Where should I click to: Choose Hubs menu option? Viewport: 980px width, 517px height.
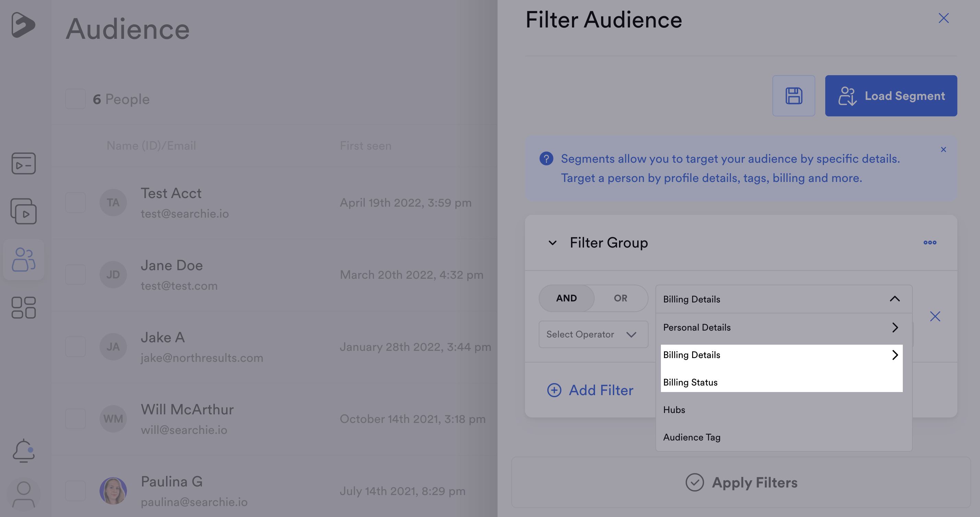tap(784, 410)
